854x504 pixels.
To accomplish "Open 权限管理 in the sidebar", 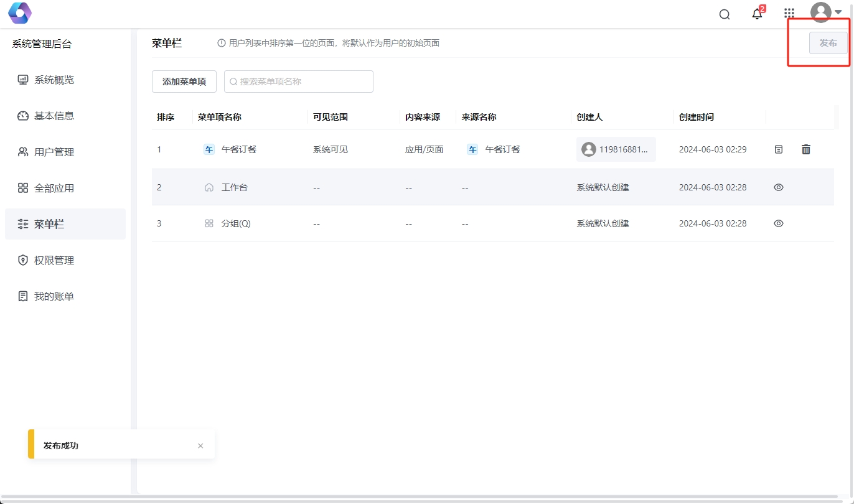I will click(54, 260).
